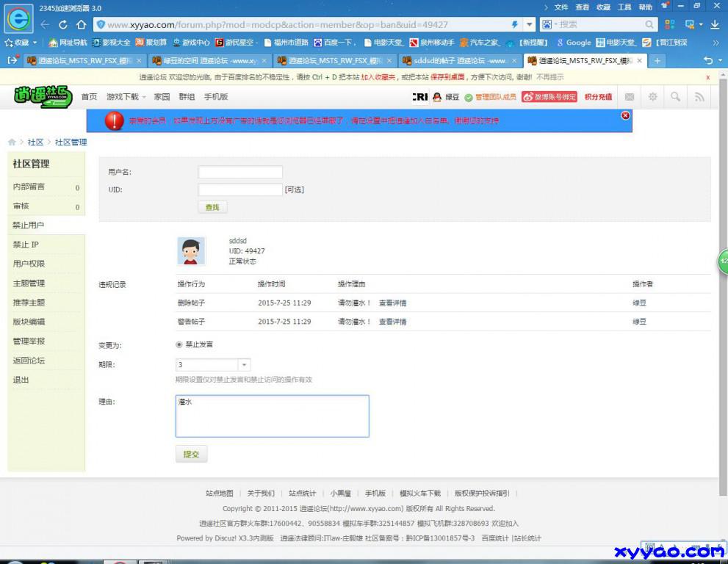Open the 期限 duration dropdown
Screen dimensions: 728x564
(x=242, y=364)
